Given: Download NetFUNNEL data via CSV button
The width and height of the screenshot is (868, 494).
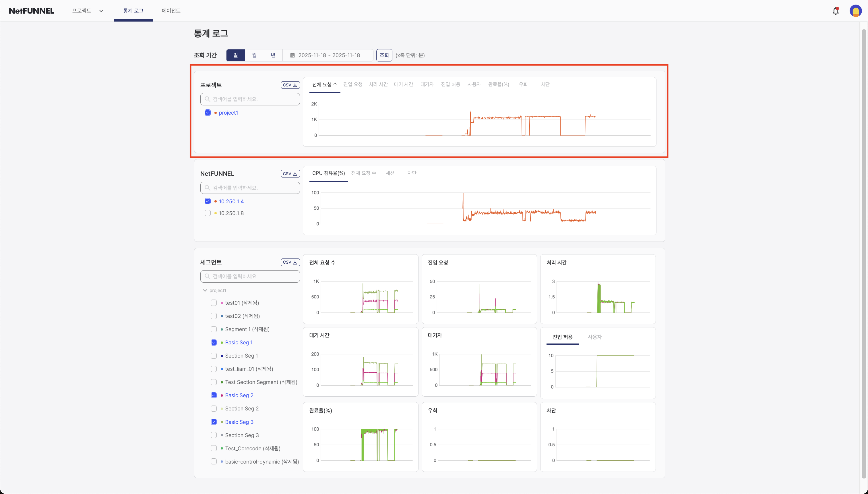Looking at the screenshot, I should click(290, 173).
